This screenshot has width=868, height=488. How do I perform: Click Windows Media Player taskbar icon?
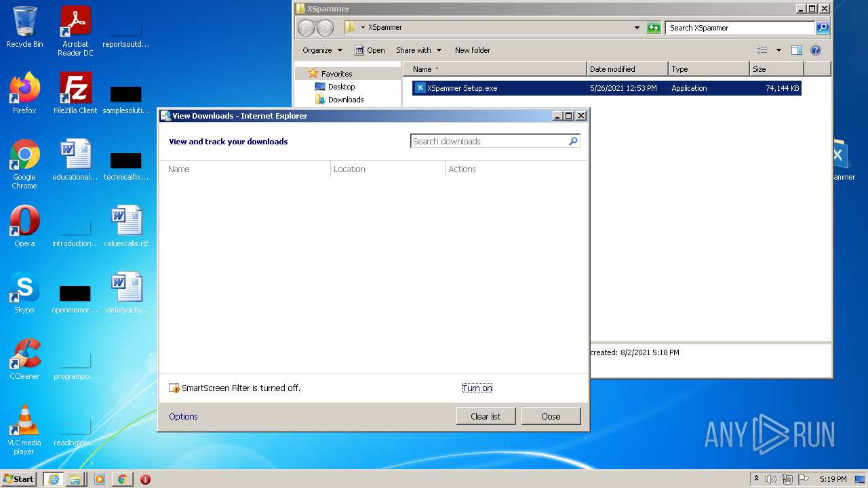99,479
